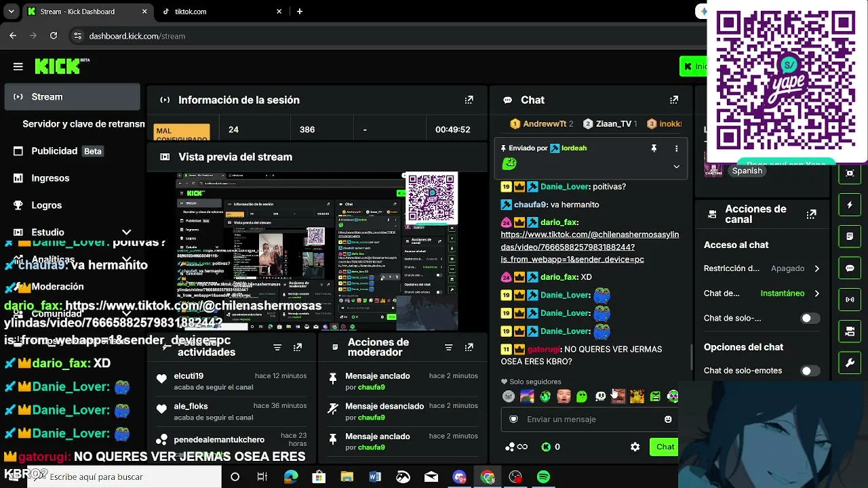Viewport: 868px width, 488px height.
Task: Open Microsoft Edge from the taskbar
Action: 291,477
